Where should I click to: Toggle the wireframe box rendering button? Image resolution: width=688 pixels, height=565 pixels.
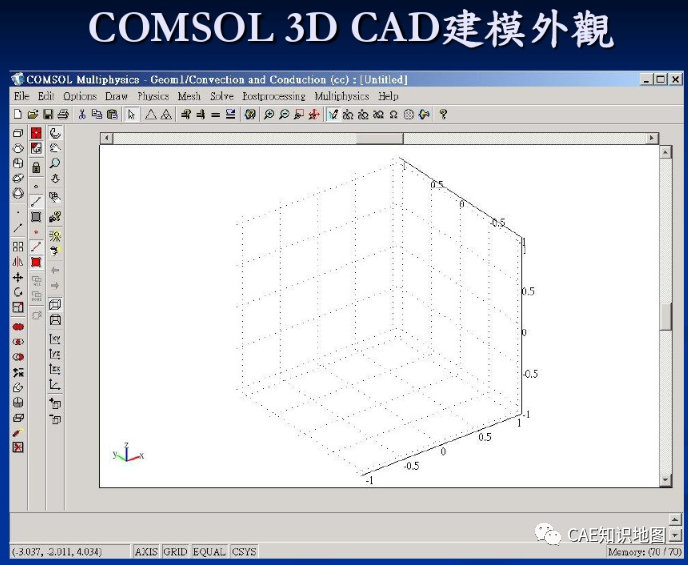click(55, 304)
